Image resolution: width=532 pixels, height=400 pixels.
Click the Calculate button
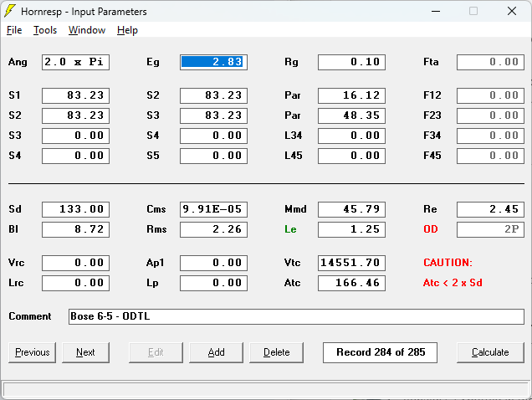click(x=490, y=352)
